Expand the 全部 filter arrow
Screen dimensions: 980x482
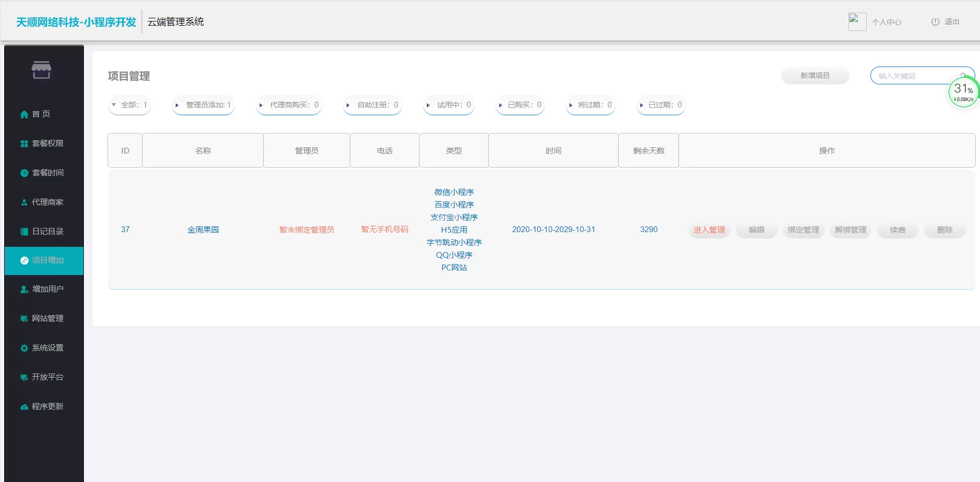(x=114, y=105)
